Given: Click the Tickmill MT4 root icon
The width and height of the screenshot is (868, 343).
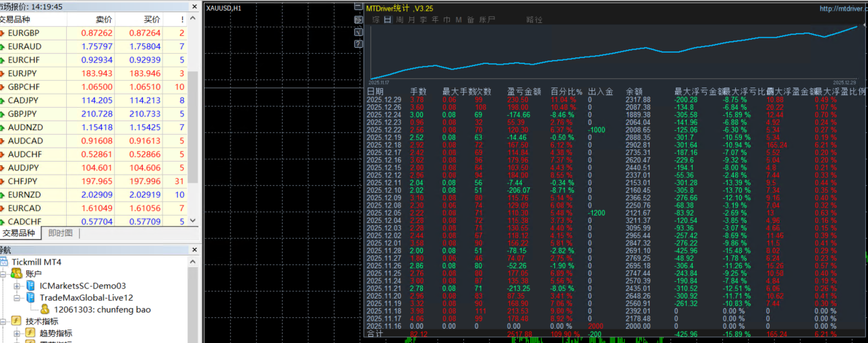Looking at the screenshot, I should pos(3,261).
